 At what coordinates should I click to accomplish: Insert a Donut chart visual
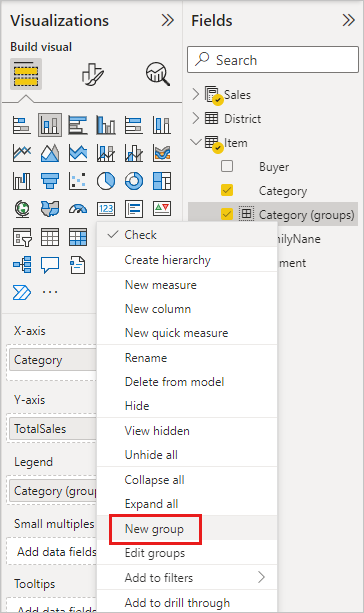click(x=134, y=181)
